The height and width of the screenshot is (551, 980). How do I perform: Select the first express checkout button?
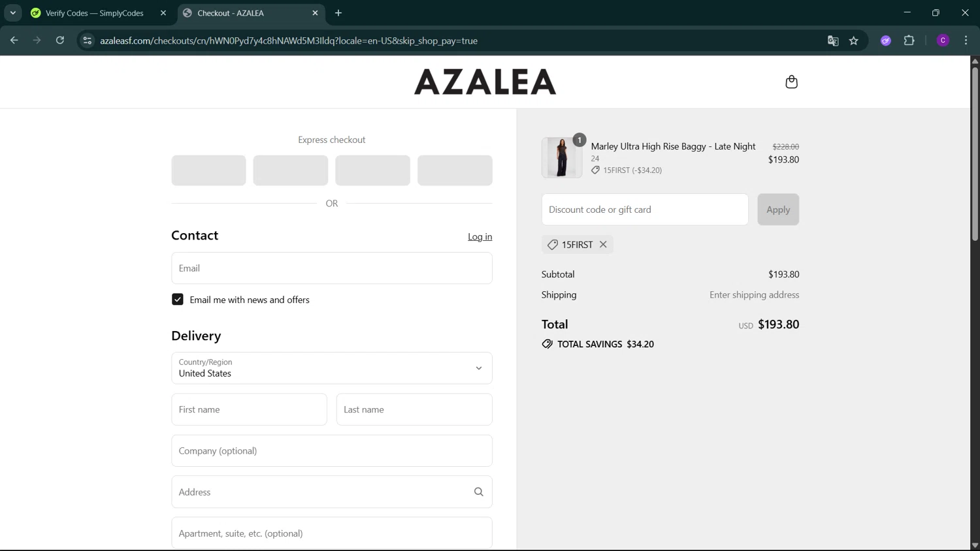pos(208,170)
